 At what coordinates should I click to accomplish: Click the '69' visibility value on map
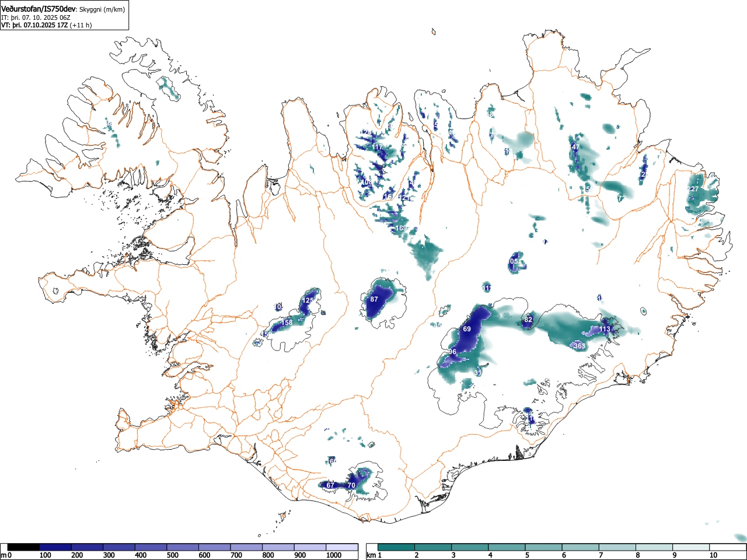(x=467, y=329)
